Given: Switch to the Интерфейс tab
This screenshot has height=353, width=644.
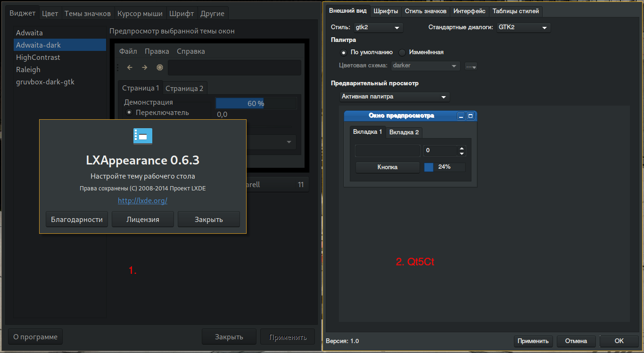Looking at the screenshot, I should [470, 11].
